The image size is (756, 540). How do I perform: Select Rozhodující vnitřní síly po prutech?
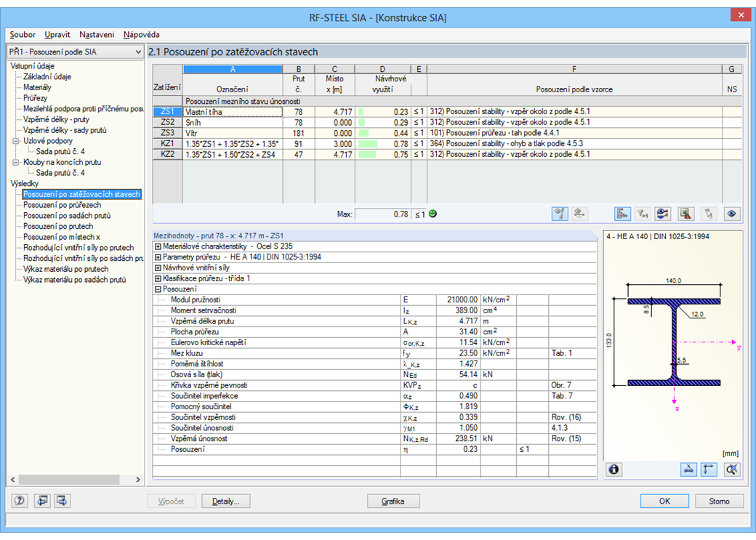[78, 247]
